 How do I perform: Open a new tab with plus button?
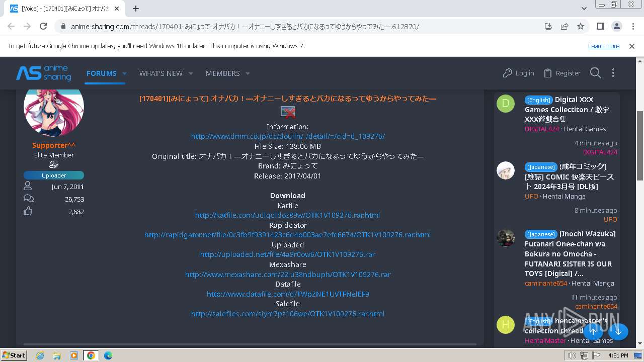point(136,9)
